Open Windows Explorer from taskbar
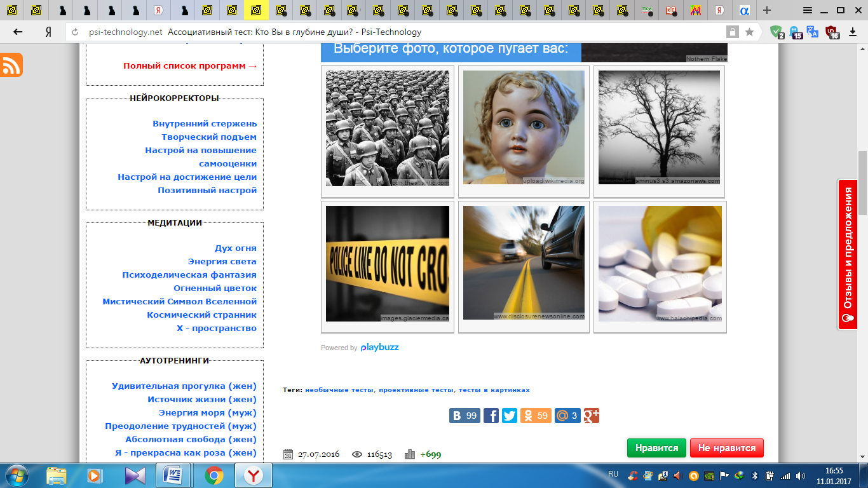 (56, 475)
